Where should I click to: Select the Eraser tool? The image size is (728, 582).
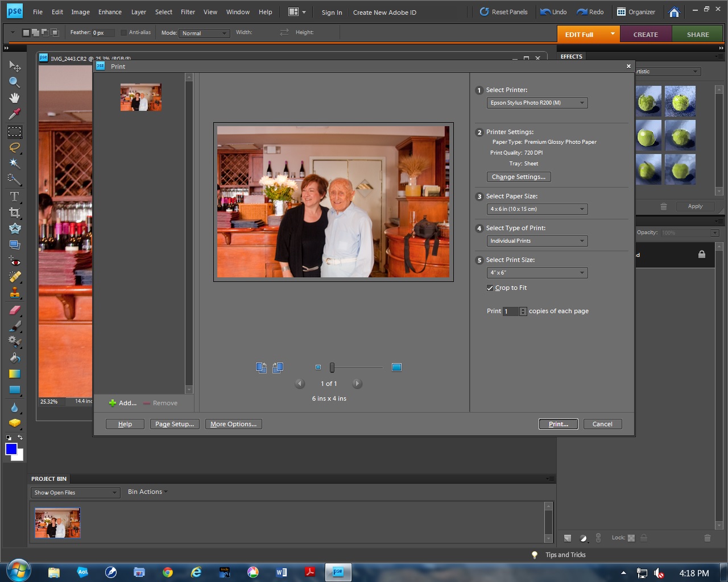click(14, 310)
